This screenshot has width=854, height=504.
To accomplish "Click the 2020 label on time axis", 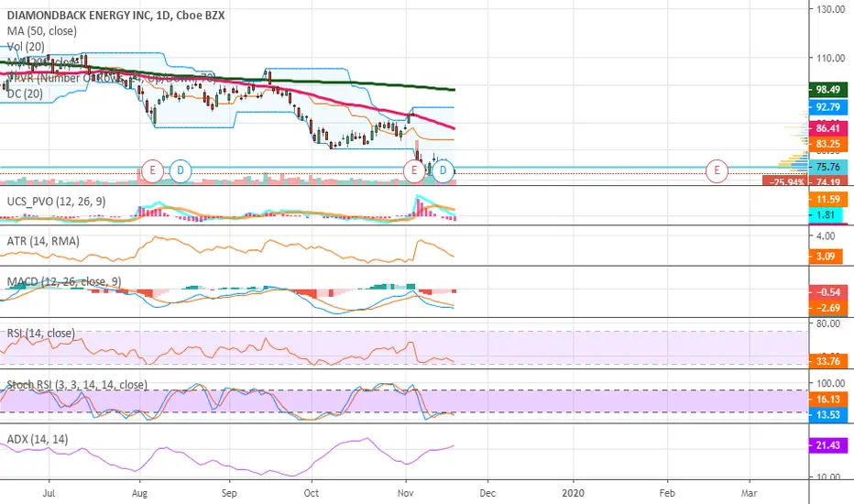I will tap(573, 493).
